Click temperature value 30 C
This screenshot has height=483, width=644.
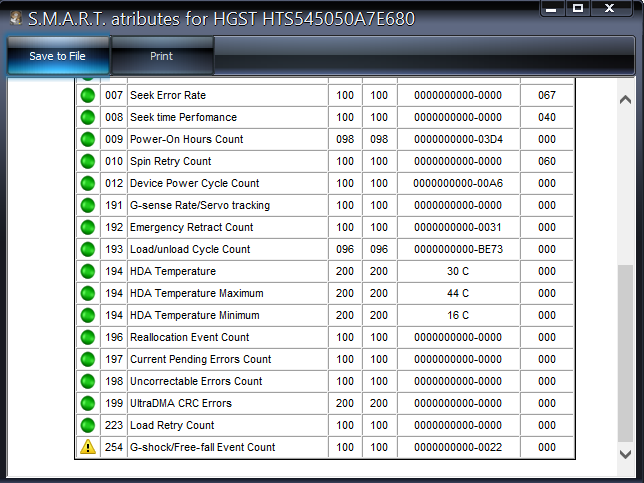coord(458,271)
